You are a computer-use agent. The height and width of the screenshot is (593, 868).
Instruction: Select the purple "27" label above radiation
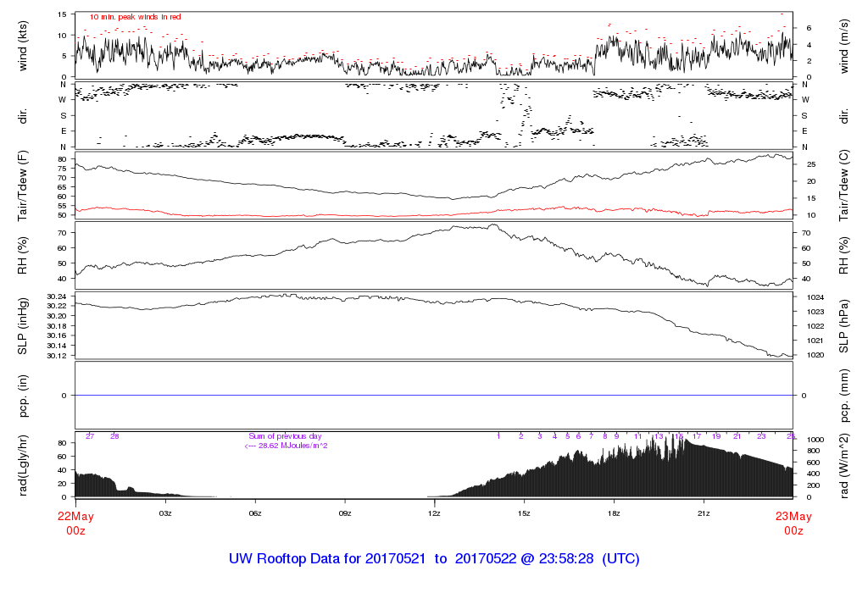(x=90, y=436)
